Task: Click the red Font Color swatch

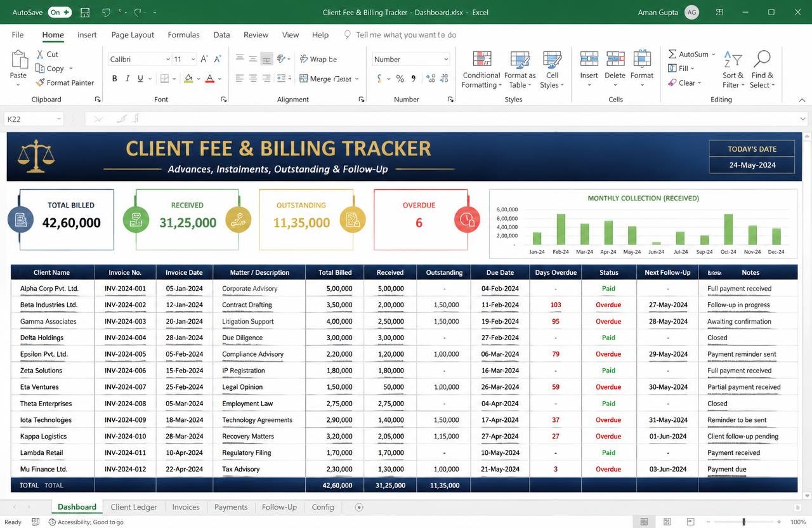Action: coord(210,79)
